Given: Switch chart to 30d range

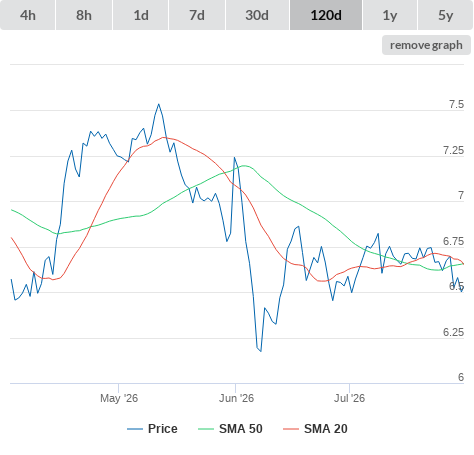Looking at the screenshot, I should pyautogui.click(x=257, y=15).
